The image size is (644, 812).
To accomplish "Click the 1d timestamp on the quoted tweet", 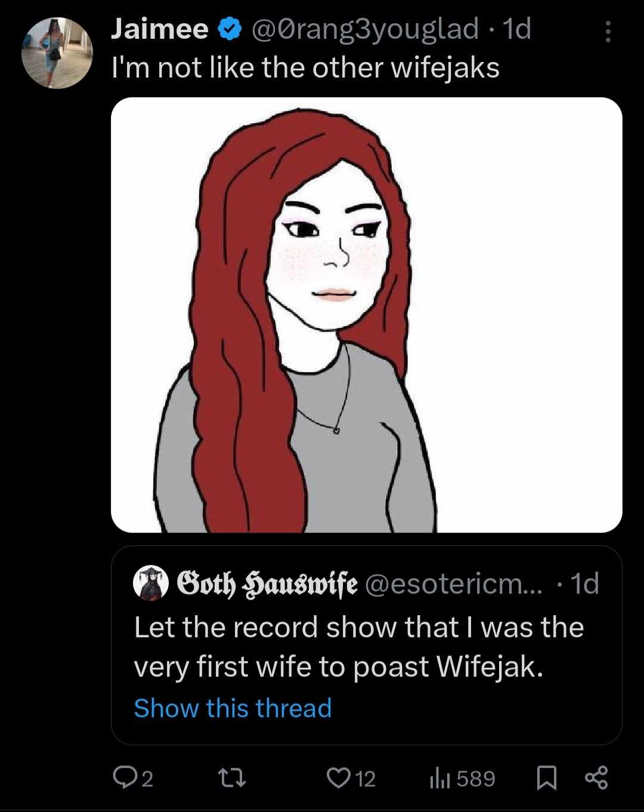I will tap(585, 583).
